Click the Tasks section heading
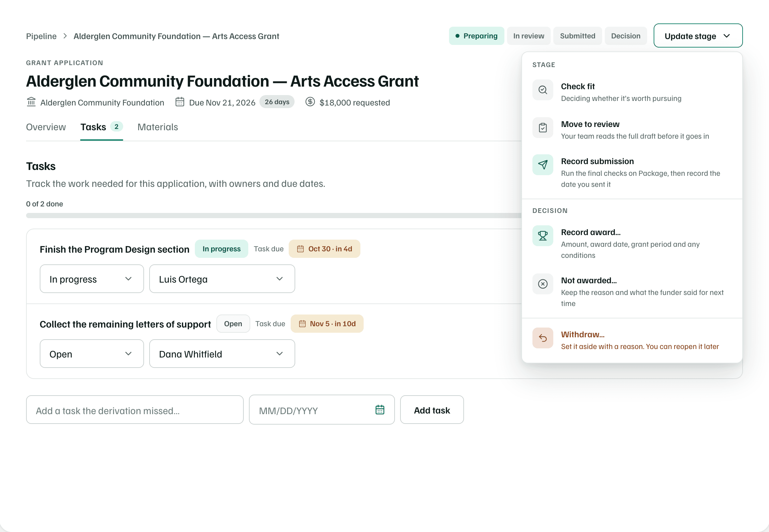769x532 pixels. (41, 166)
